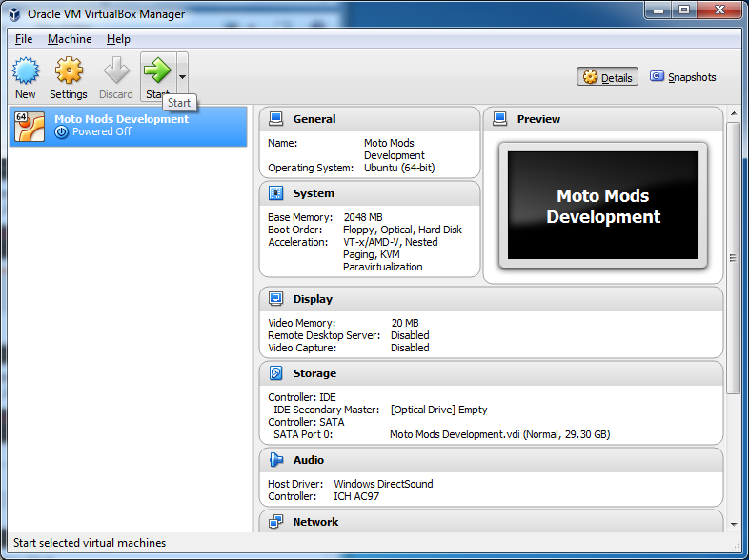Select Moto Mods Development VM entry

[x=128, y=126]
